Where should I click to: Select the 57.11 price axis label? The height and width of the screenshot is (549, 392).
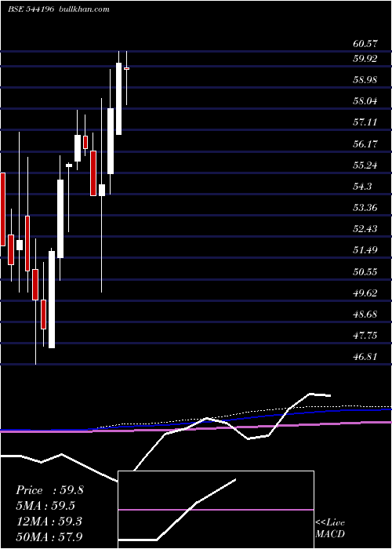(365, 122)
